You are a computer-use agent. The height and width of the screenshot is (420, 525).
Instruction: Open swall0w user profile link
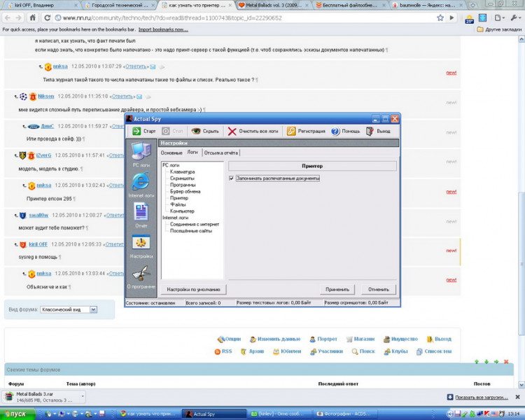click(x=38, y=215)
